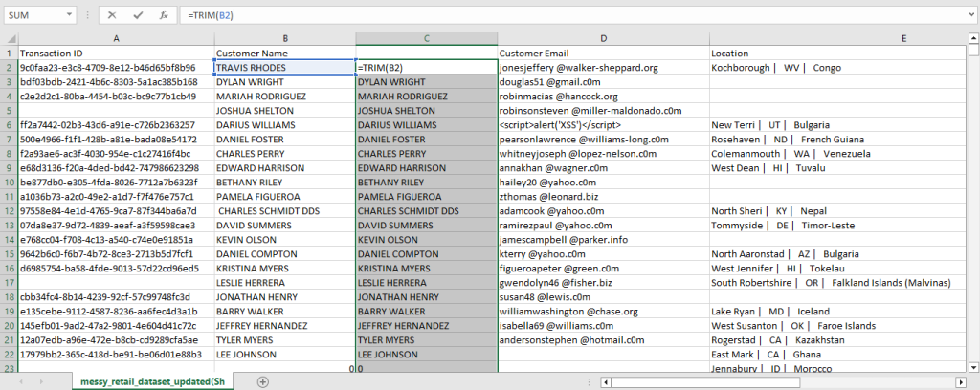Viewport: 980px width, 390px height.
Task: Open the Name Box dropdown showing SUM
Action: (x=70, y=15)
